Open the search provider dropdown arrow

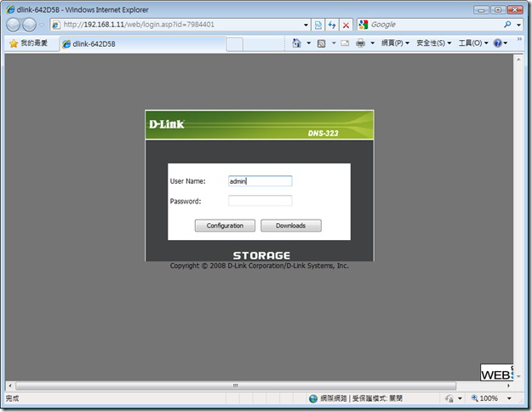[x=518, y=25]
